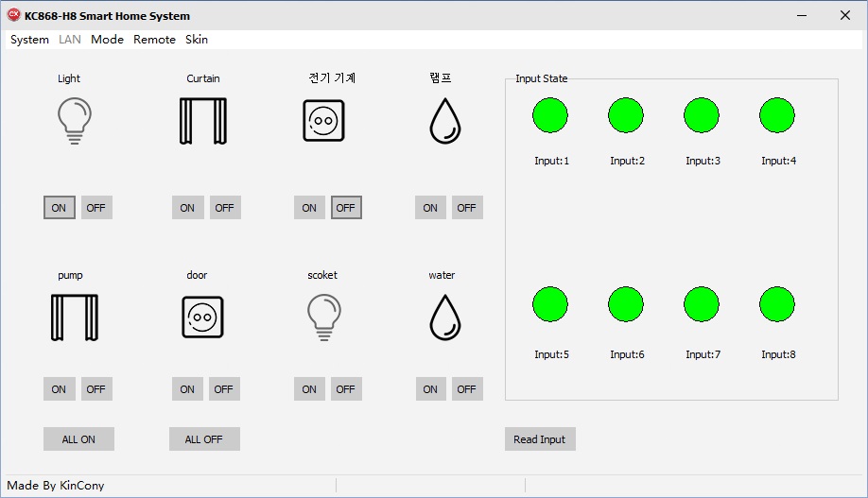The height and width of the screenshot is (498, 868).
Task: Click the water drop icon under 램프
Action: coord(444,121)
